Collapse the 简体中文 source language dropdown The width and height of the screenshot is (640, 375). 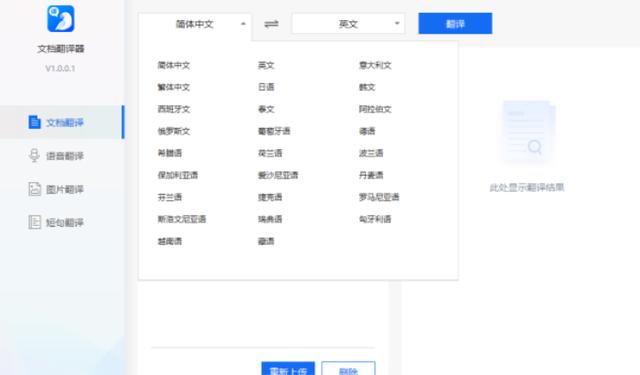[x=195, y=24]
